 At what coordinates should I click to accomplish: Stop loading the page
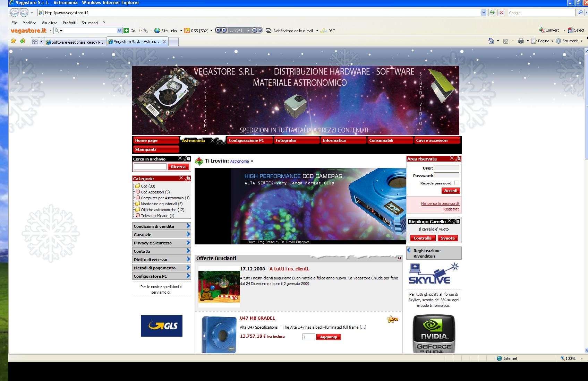tap(501, 13)
